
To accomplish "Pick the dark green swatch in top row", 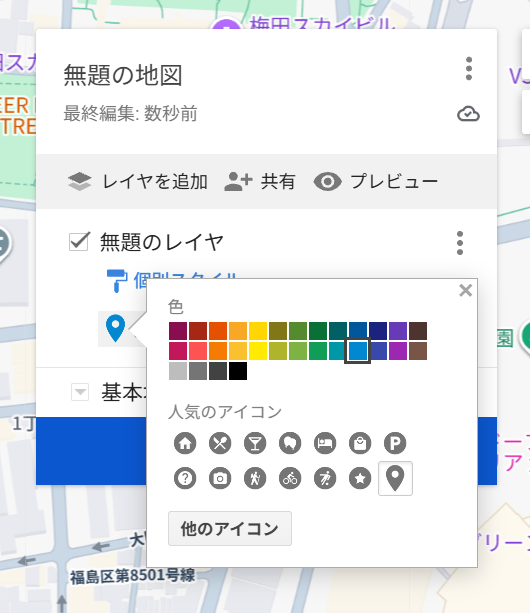I will 318,331.
